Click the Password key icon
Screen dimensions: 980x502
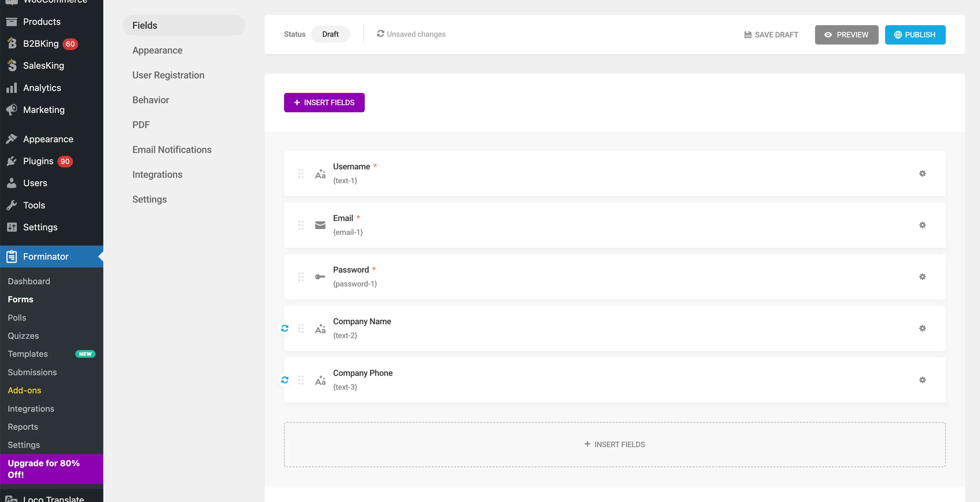pos(320,276)
